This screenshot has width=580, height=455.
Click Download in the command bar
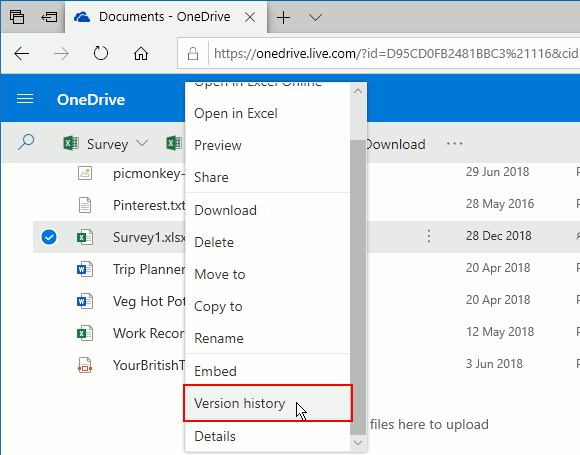click(395, 144)
